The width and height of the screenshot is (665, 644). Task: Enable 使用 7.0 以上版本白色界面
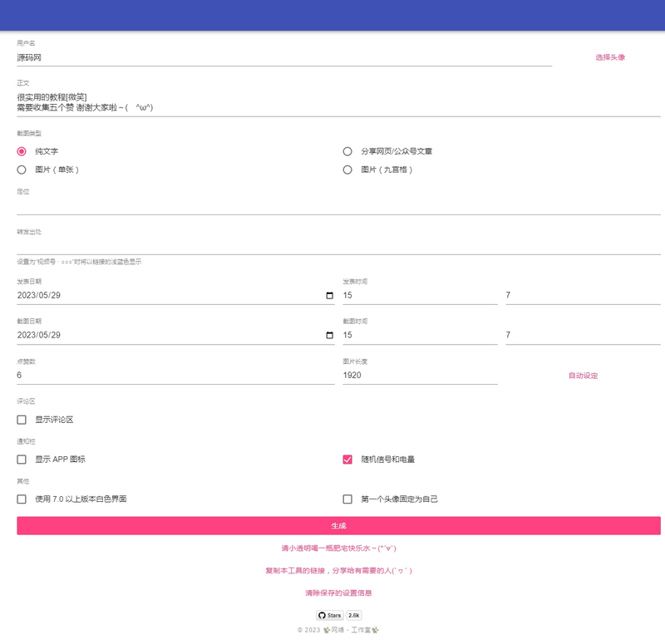click(20, 499)
